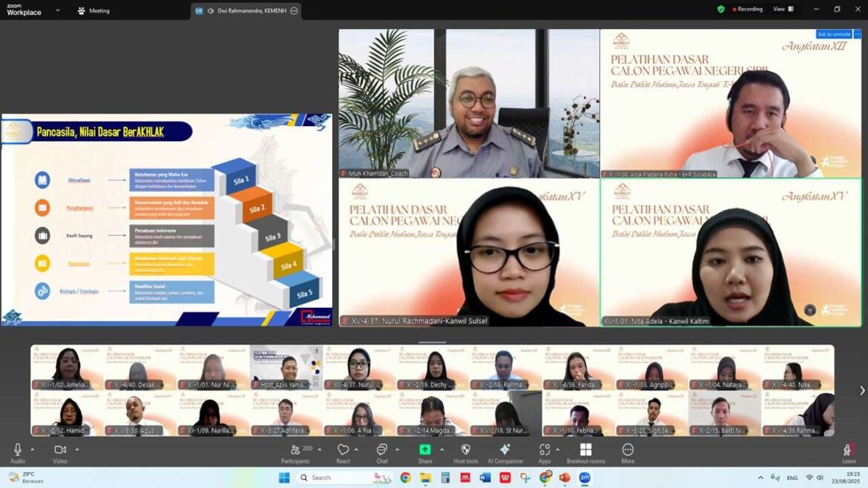The height and width of the screenshot is (488, 868).
Task: Open Breakout rooms
Action: click(585, 453)
